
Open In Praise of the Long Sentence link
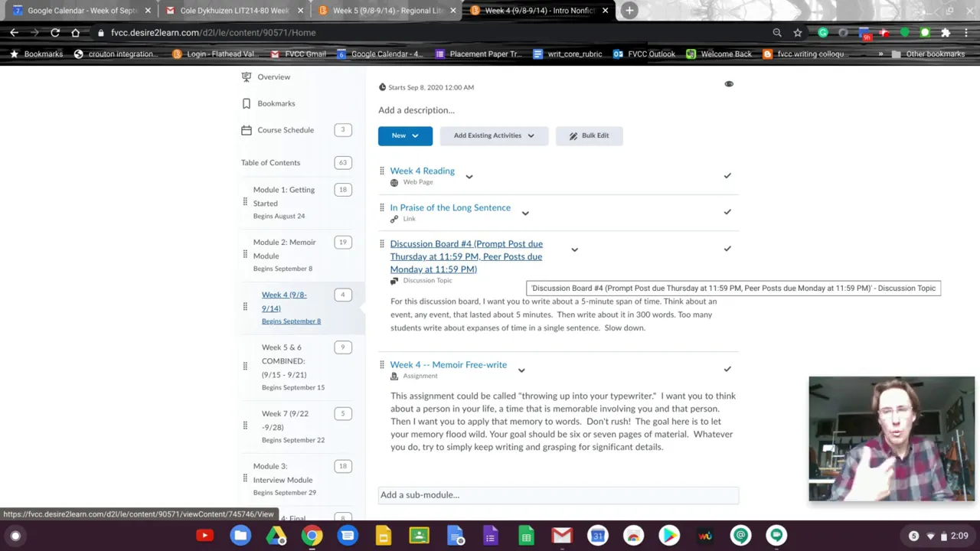450,207
